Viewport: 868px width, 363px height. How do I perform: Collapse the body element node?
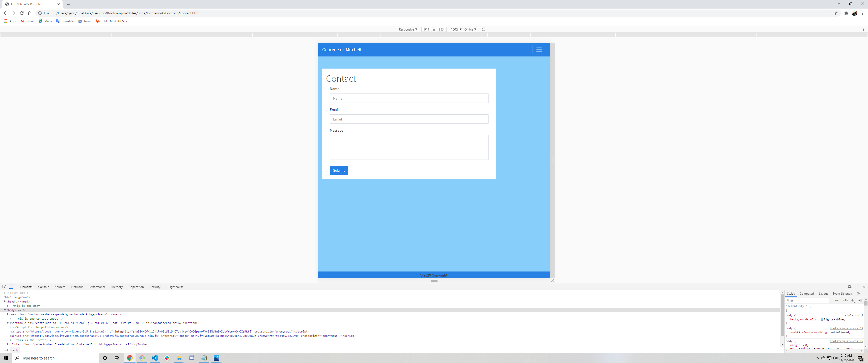(5, 310)
